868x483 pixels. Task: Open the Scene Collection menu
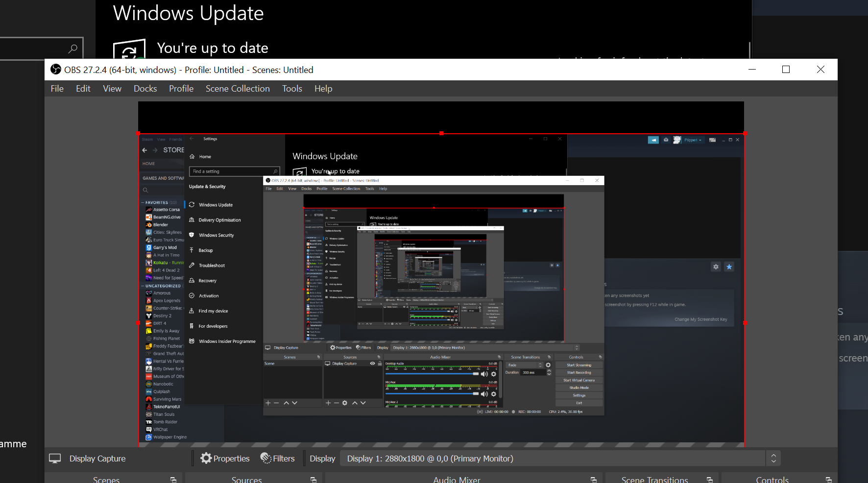(238, 89)
